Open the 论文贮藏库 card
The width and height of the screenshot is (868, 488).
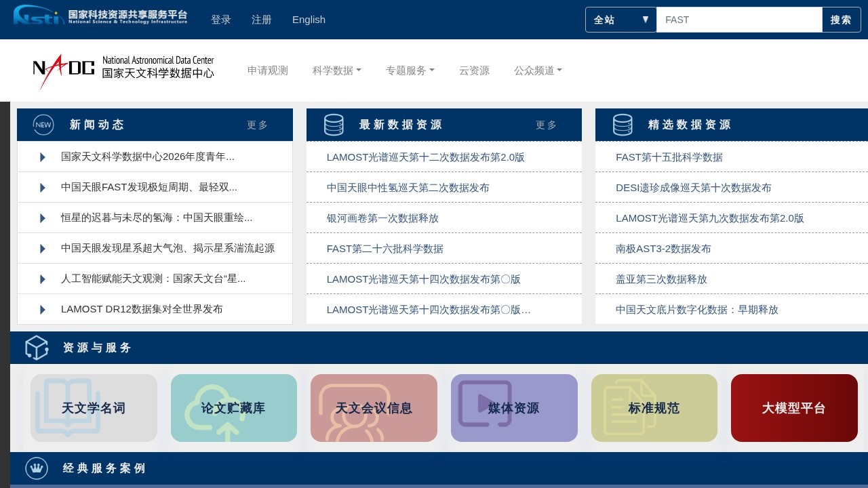tap(234, 408)
